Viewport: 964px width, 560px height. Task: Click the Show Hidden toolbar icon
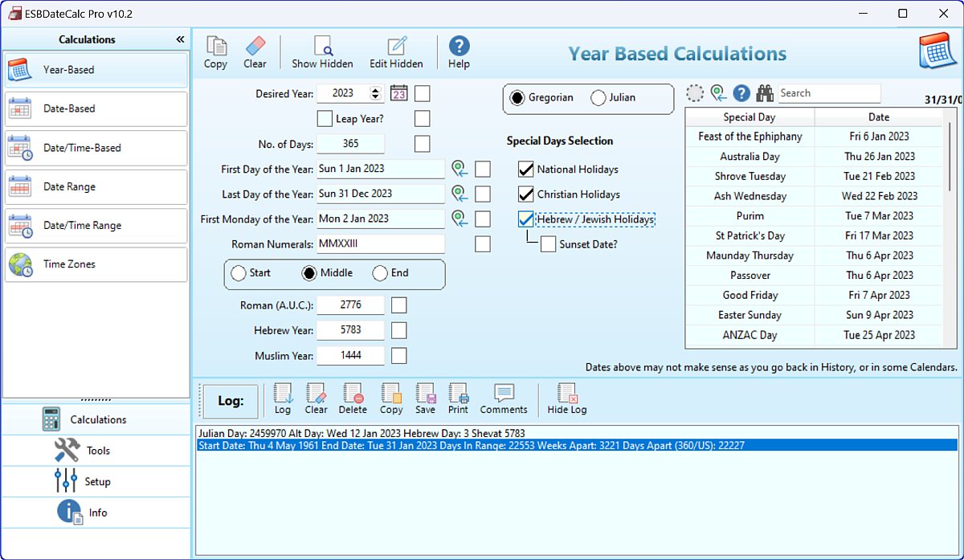pyautogui.click(x=322, y=53)
